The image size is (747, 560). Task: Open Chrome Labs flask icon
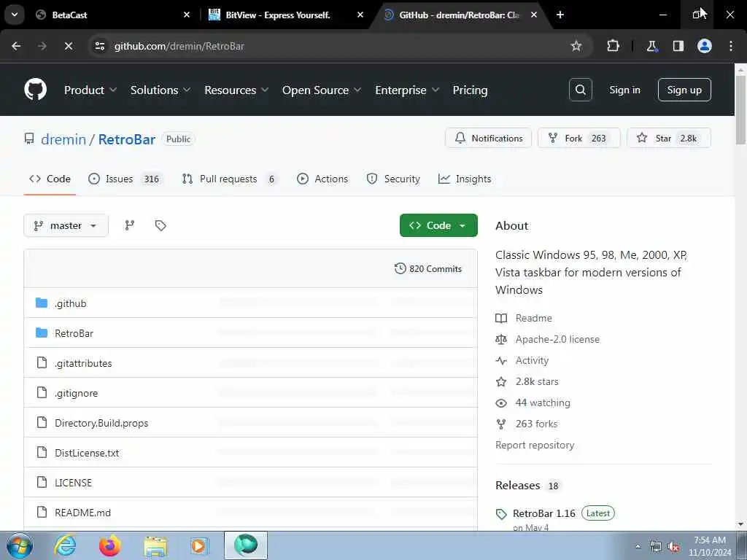pos(651,46)
